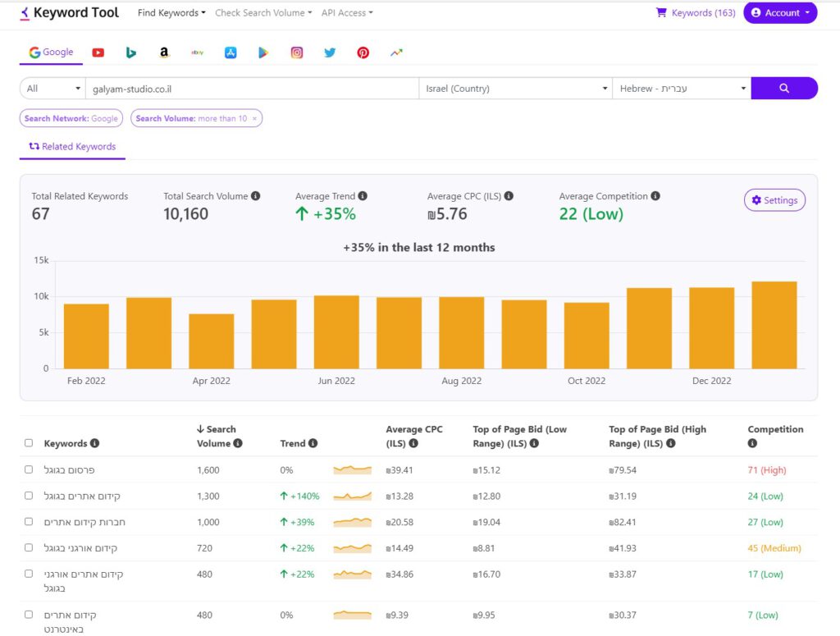Open the Find Keywords dropdown menu
Screen dimensions: 840x636
click(x=171, y=13)
